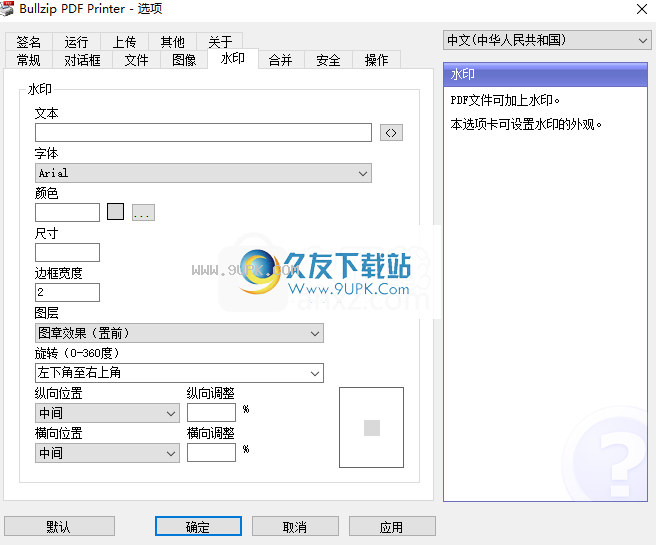Click the 取消 cancel button
Screen dimensions: 656x545
295,526
